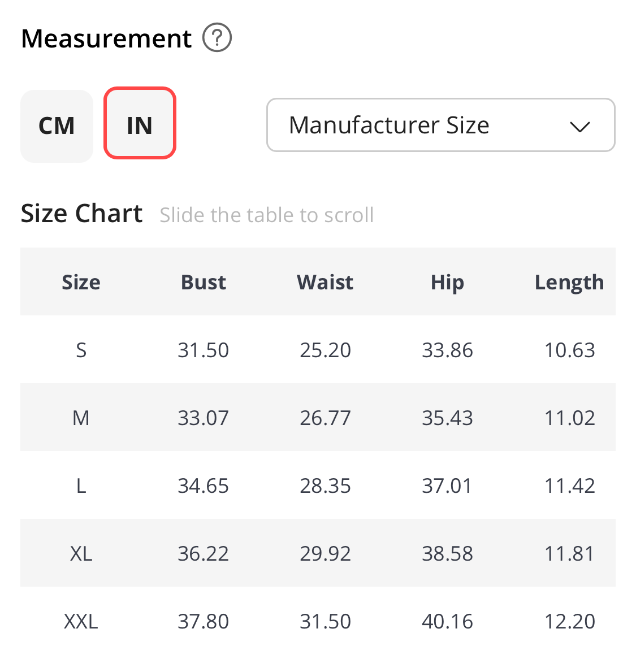Click waist value 26.77
The image size is (636, 672).
tap(325, 418)
